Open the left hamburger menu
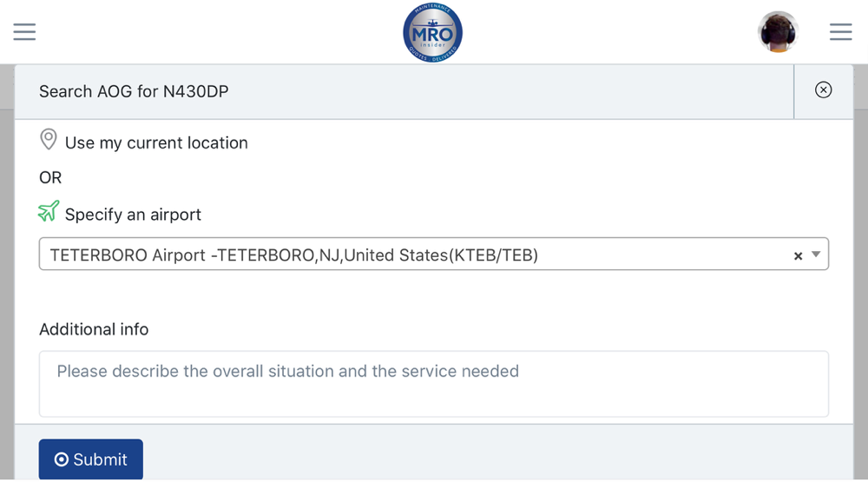This screenshot has height=489, width=868. [24, 31]
